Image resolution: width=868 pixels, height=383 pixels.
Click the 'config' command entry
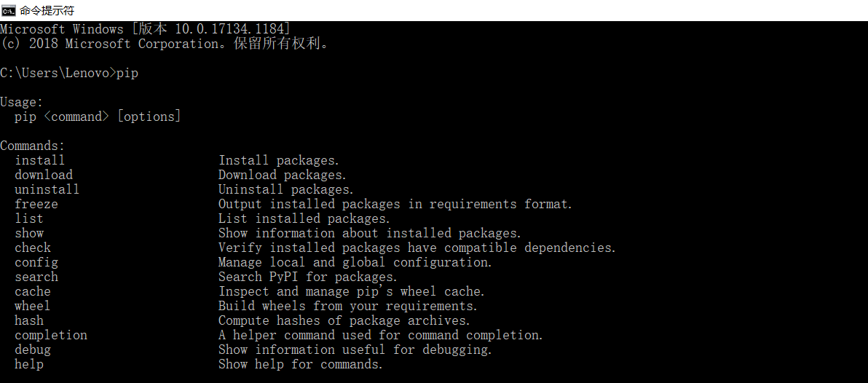[36, 262]
